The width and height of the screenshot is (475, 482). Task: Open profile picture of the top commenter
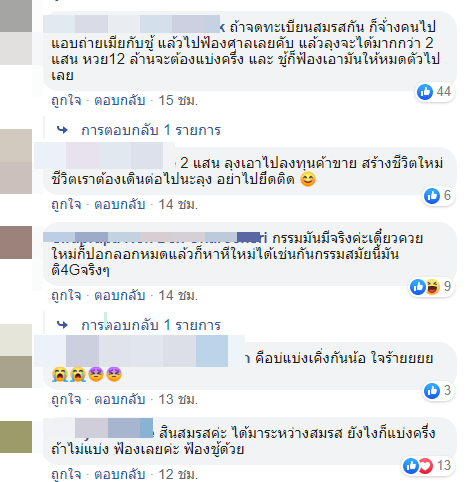point(16,32)
